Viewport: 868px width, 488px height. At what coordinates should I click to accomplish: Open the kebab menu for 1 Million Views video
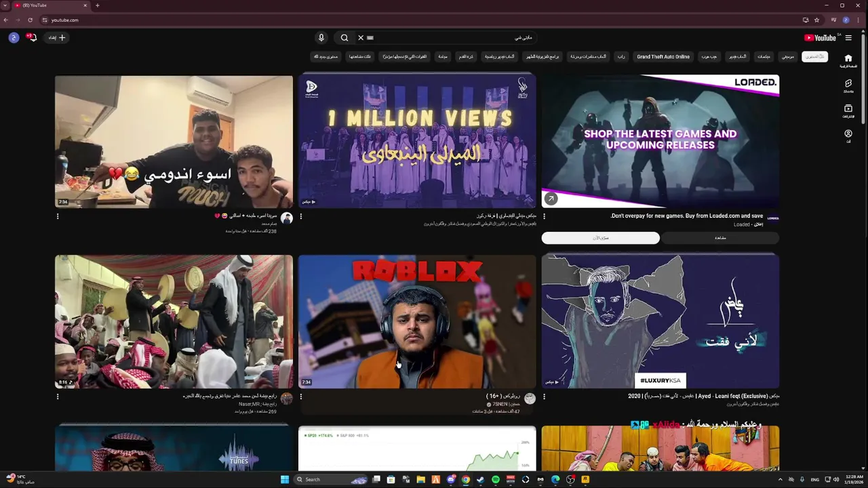pyautogui.click(x=301, y=217)
